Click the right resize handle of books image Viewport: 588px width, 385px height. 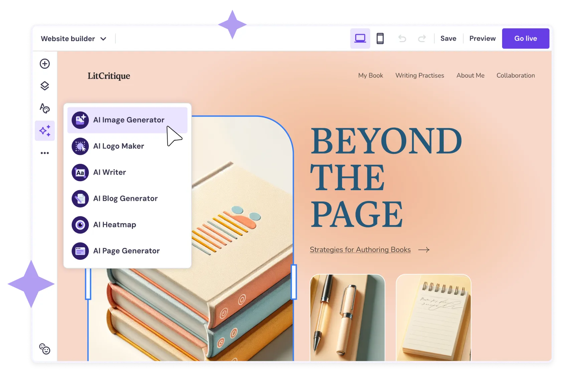coord(294,282)
